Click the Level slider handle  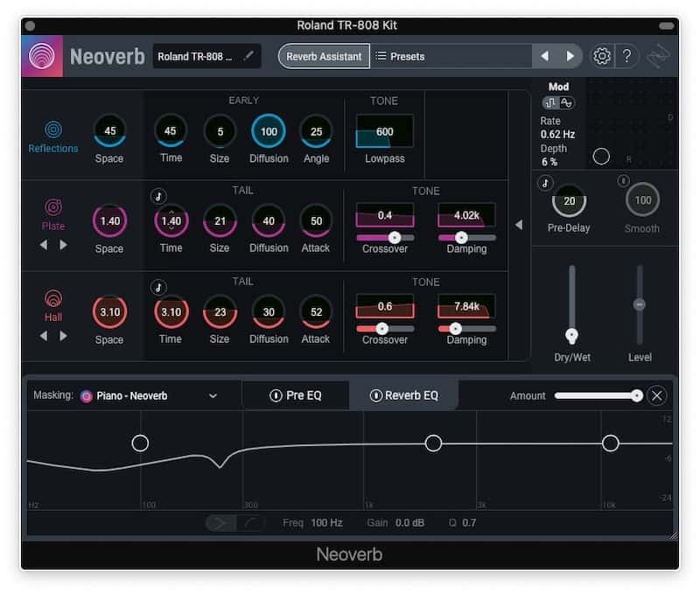pyautogui.click(x=640, y=304)
